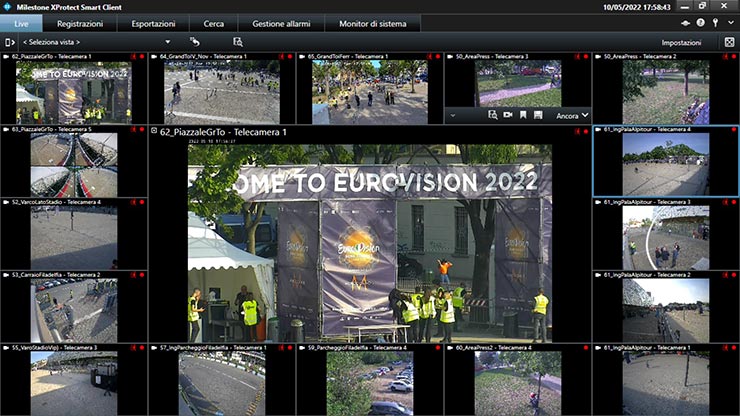Toggle full screen mode icon
This screenshot has height=416, width=740.
[729, 42]
